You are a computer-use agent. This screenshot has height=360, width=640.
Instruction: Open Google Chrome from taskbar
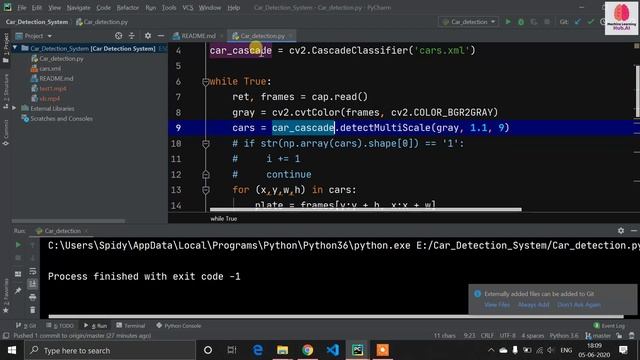coord(307,350)
